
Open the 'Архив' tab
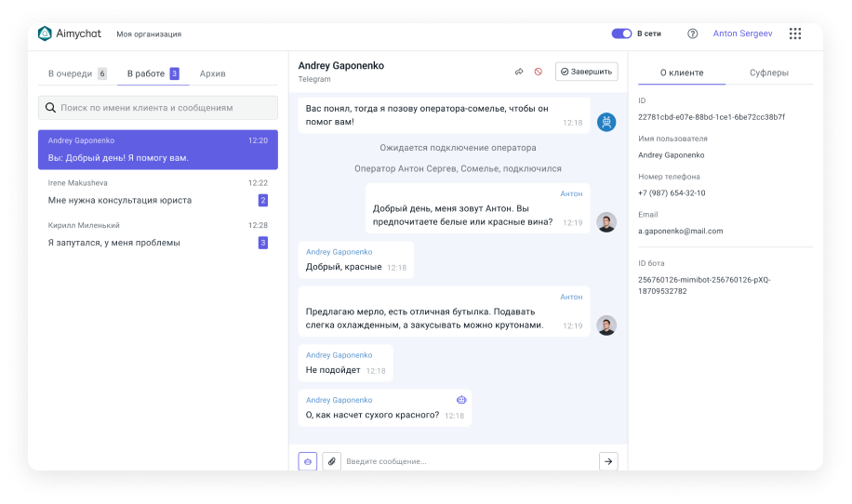click(212, 73)
